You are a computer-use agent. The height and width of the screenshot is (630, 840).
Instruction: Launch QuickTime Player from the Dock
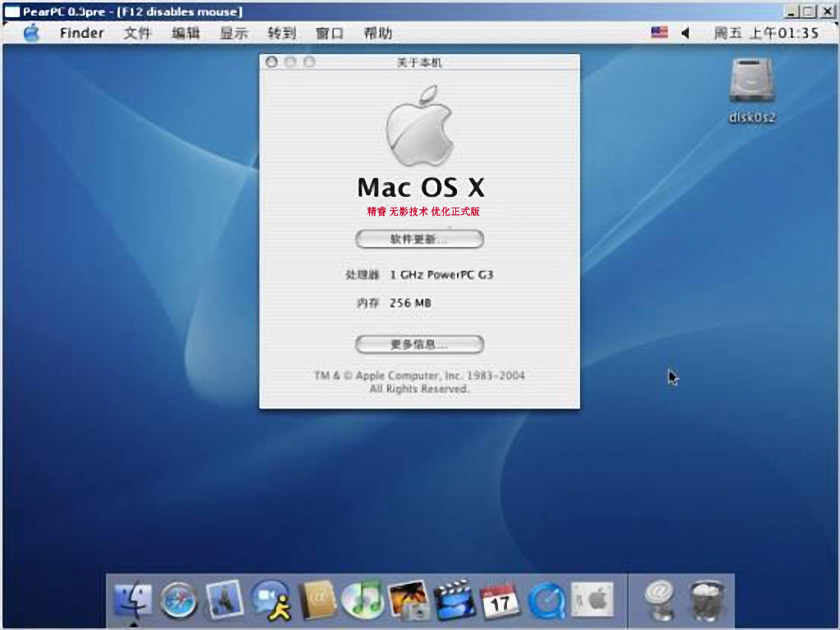(546, 600)
